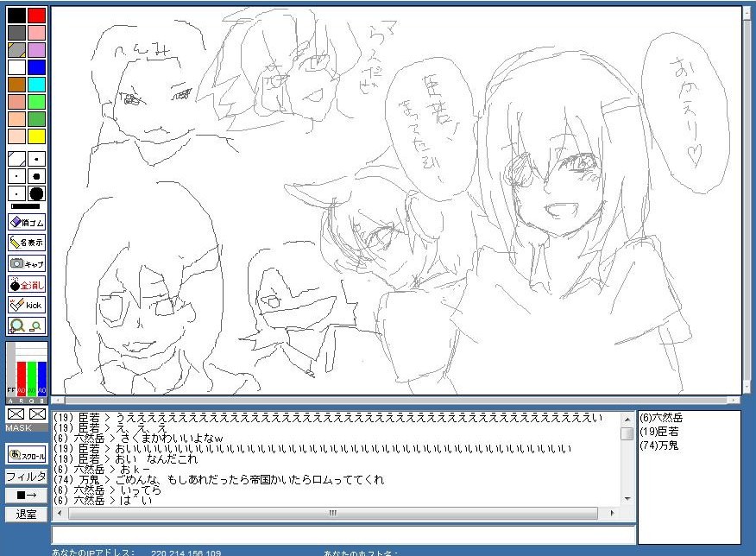Pick the cyan color swatch

(36, 85)
